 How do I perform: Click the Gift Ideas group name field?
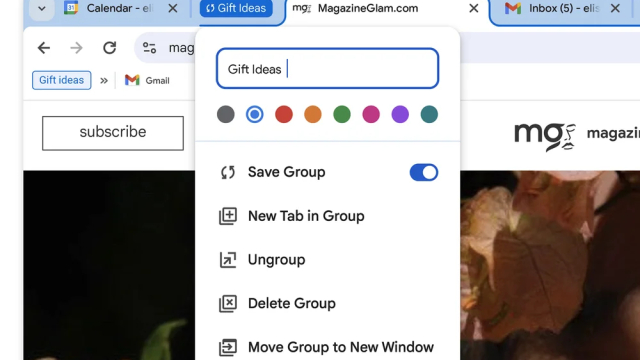click(327, 69)
